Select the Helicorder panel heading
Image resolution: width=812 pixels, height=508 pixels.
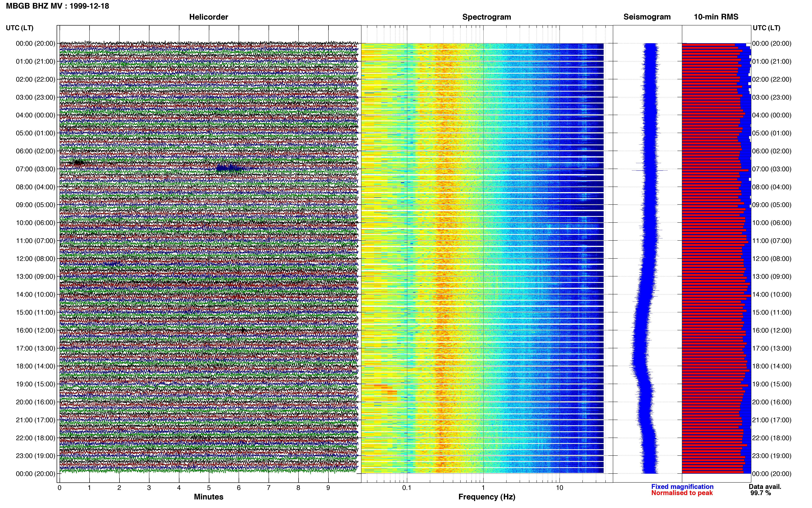tap(209, 17)
